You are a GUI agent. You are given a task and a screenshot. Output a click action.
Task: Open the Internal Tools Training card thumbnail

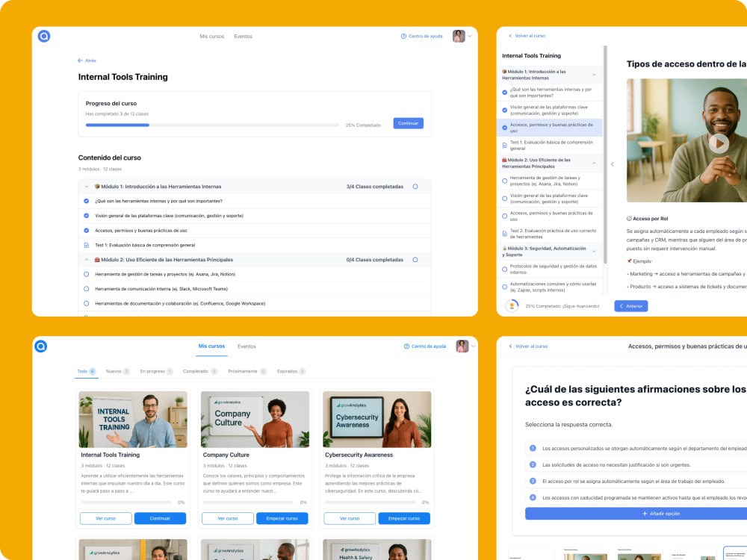coord(133,420)
